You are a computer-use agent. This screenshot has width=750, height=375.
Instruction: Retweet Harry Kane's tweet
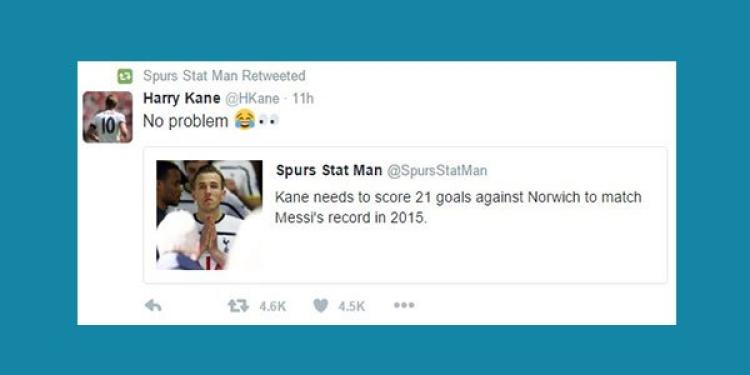238,305
